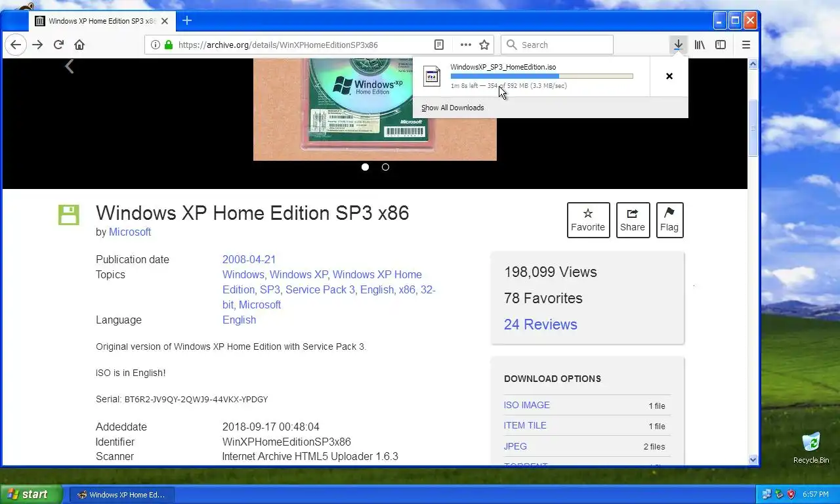Screen dimensions: 840x504
Task: Click the green floppy disk software icon
Action: pos(68,215)
